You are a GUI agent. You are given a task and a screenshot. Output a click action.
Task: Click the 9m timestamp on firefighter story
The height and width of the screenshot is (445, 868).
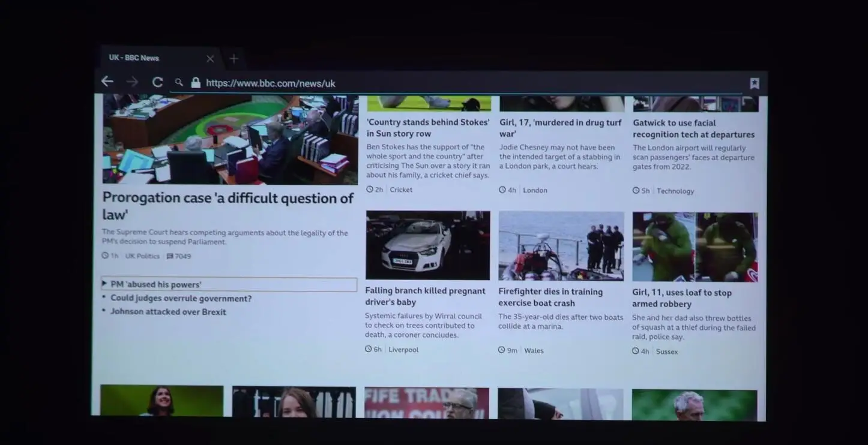pos(508,350)
